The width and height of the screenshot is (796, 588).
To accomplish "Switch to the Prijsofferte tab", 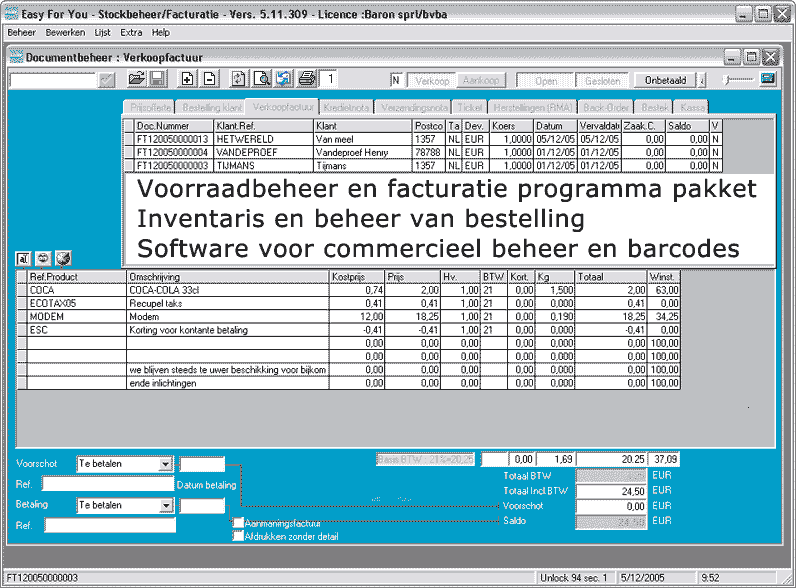I will click(150, 108).
